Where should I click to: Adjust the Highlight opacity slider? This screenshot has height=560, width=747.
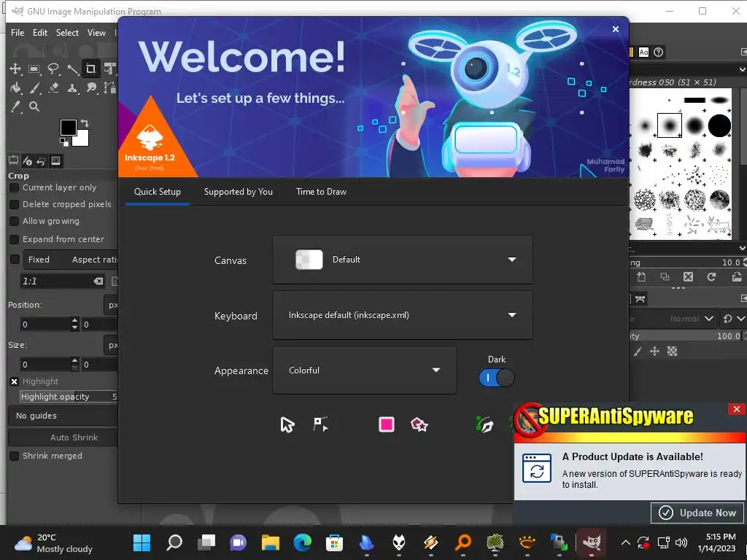click(69, 397)
